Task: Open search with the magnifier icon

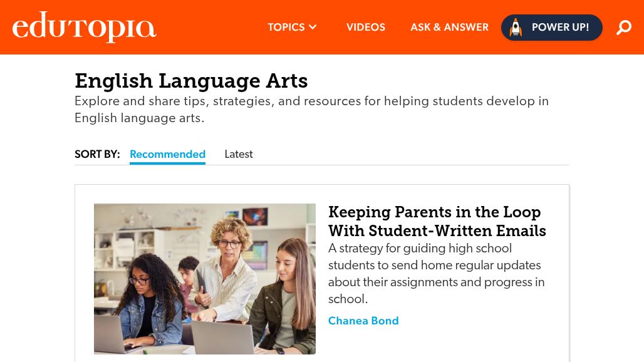Action: [624, 28]
